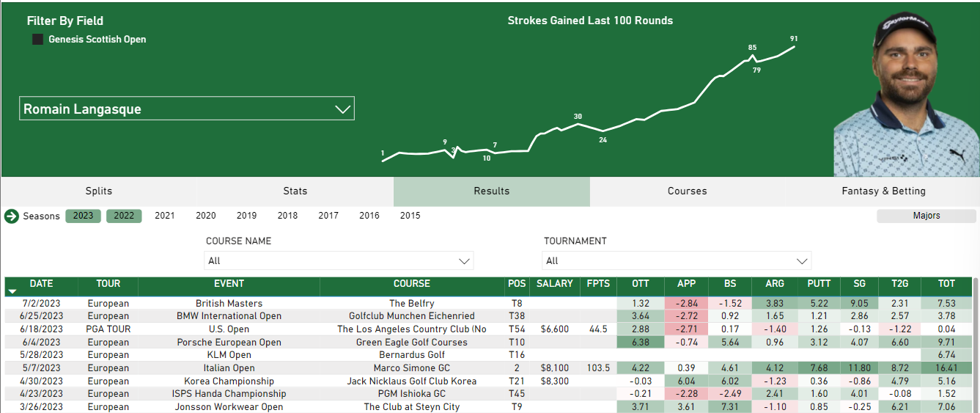This screenshot has height=413, width=980.
Task: Click the BMW International Open event cell
Action: point(229,316)
